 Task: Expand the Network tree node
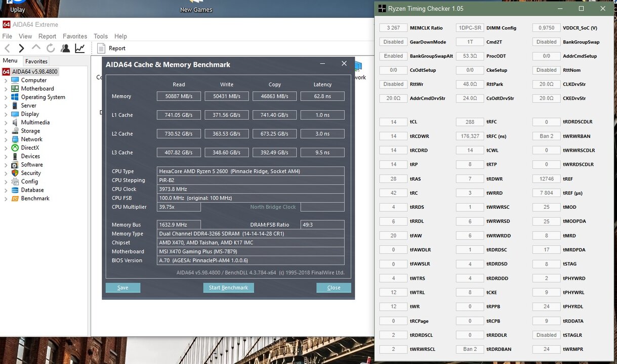pyautogui.click(x=6, y=140)
